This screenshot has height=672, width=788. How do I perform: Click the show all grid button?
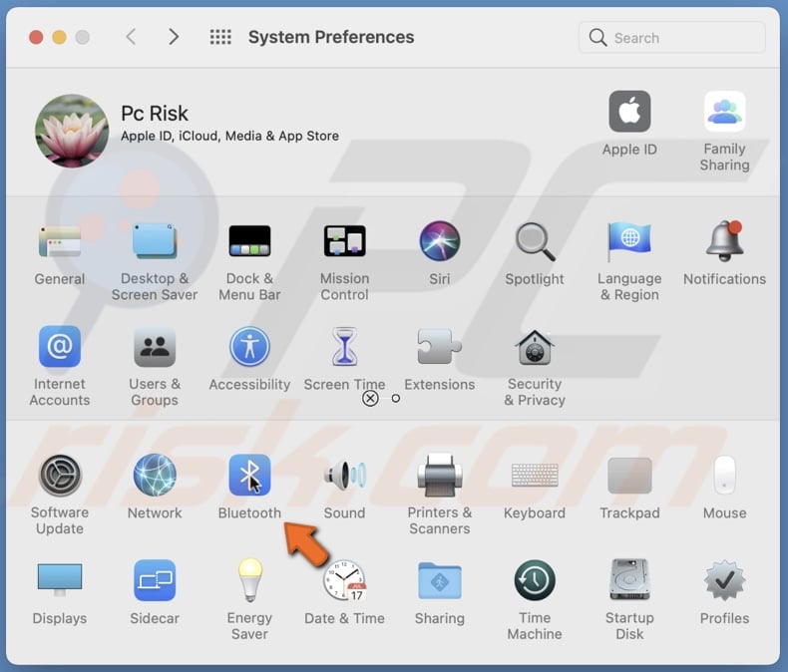[x=220, y=37]
